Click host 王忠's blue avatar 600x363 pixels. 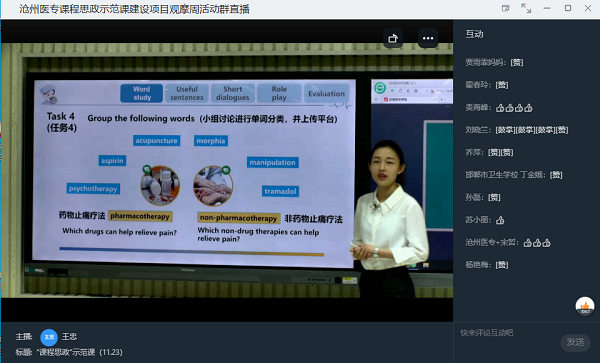[x=49, y=337]
